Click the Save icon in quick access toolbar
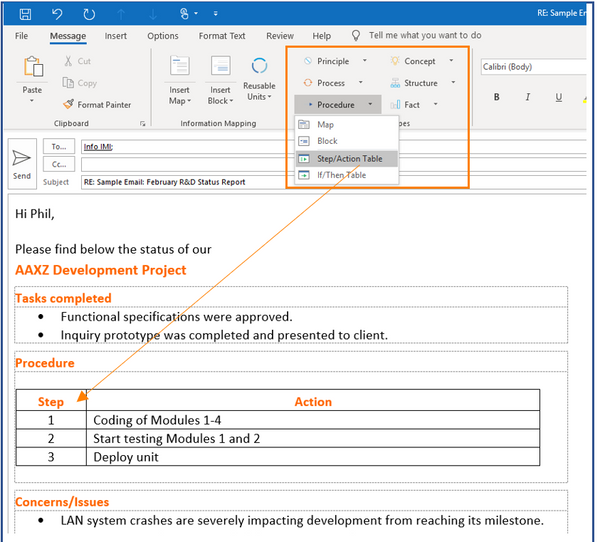Image resolution: width=600 pixels, height=542 pixels. [x=25, y=14]
